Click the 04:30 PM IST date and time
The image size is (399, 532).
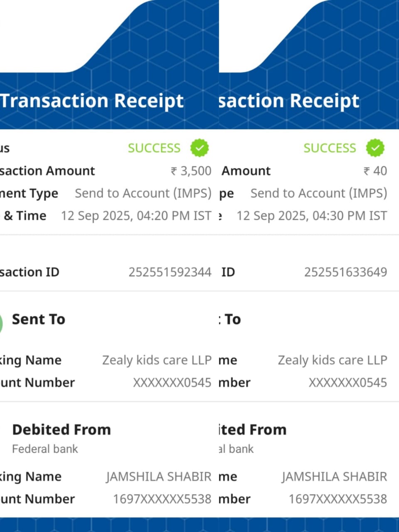point(312,216)
